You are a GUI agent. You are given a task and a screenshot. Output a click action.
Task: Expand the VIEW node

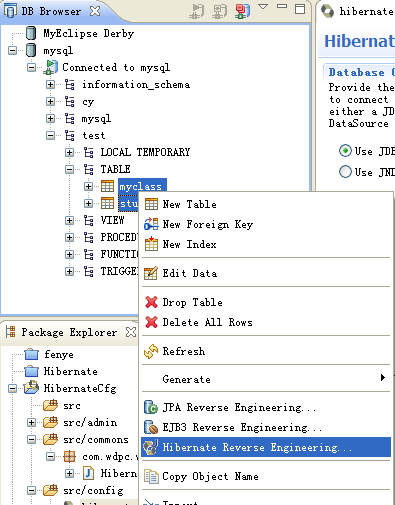69,220
